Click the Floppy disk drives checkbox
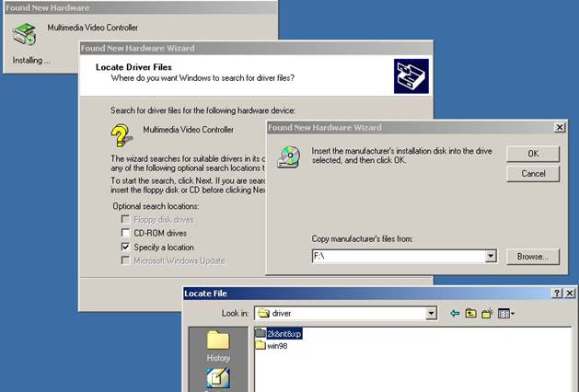 pyautogui.click(x=126, y=220)
